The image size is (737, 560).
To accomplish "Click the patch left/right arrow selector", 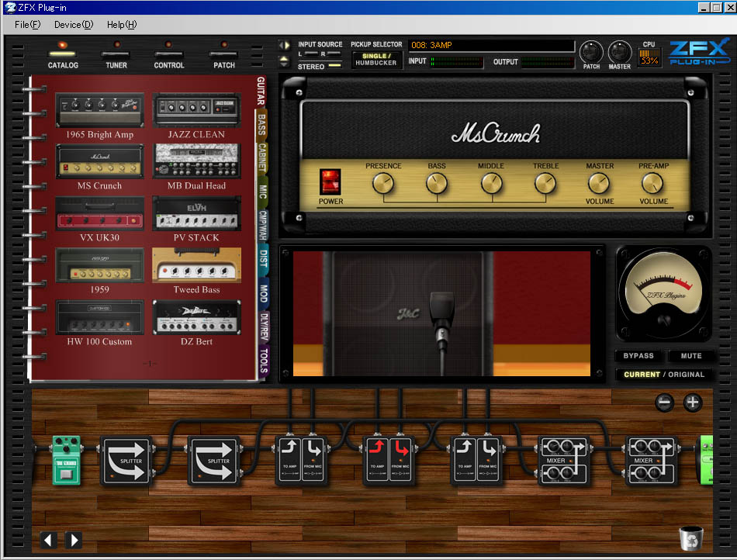I will (x=285, y=45).
